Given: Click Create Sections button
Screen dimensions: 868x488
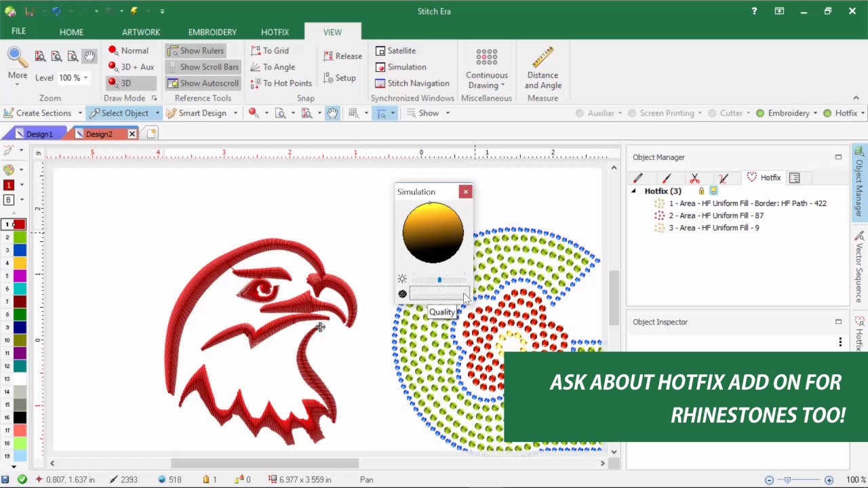Looking at the screenshot, I should click(37, 113).
